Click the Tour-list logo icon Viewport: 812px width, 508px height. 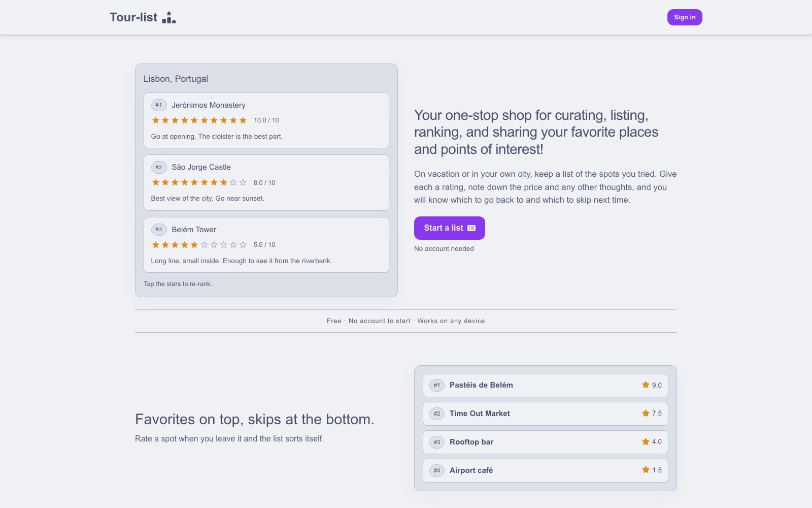tap(169, 18)
